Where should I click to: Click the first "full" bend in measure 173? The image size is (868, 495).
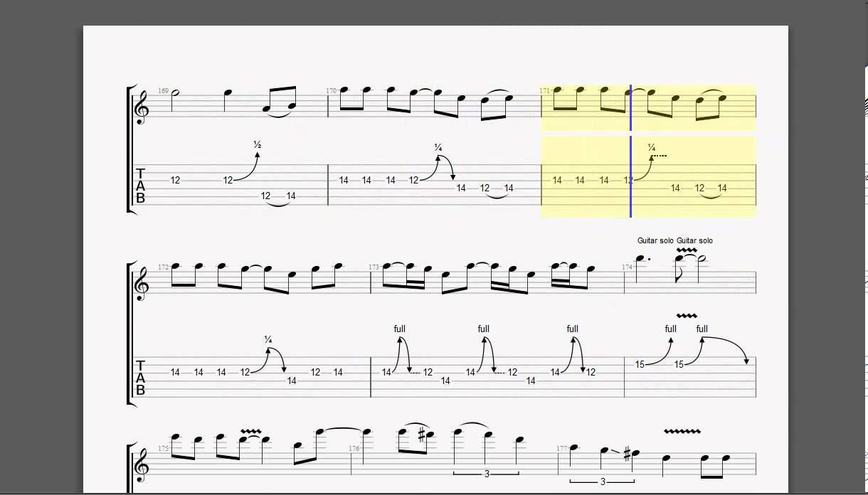coord(399,329)
